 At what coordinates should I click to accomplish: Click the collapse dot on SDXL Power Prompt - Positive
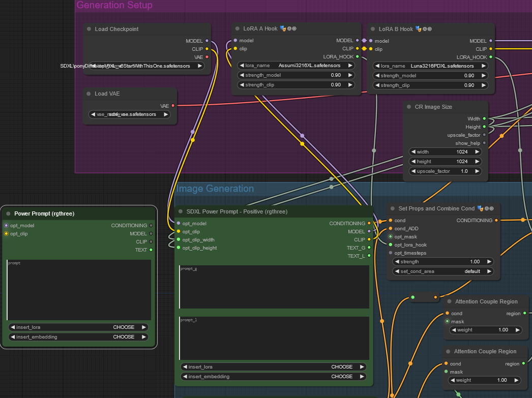click(181, 212)
